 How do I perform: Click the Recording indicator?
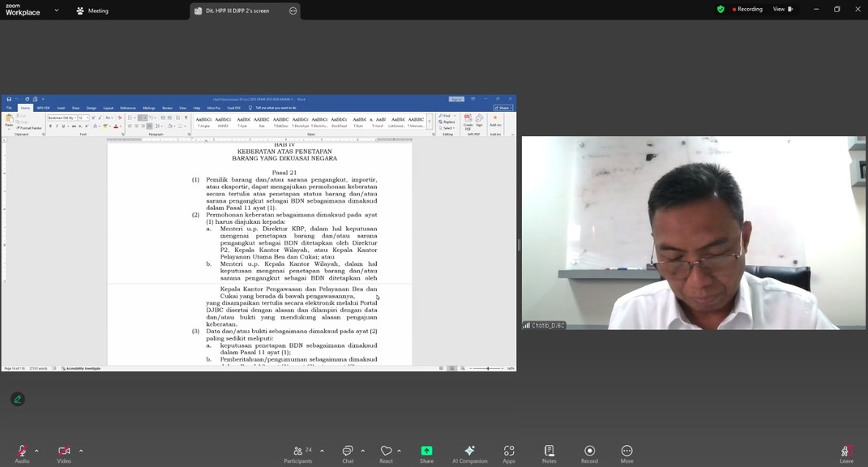pos(747,10)
